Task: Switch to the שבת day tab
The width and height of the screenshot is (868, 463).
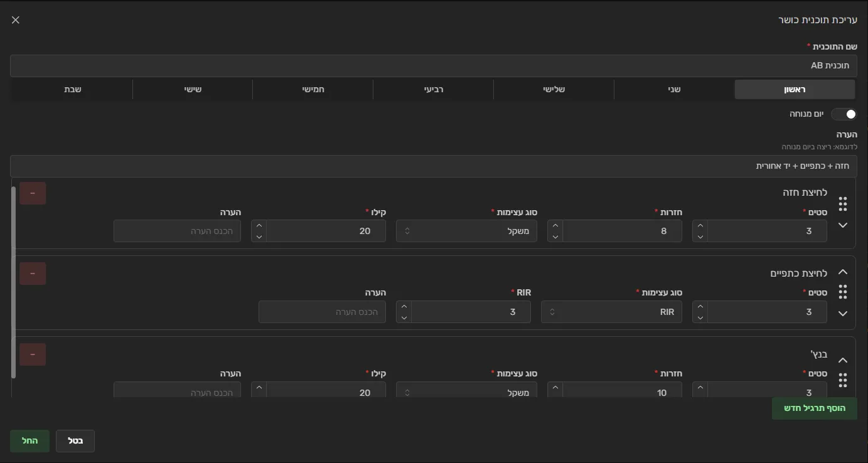Action: (x=72, y=89)
